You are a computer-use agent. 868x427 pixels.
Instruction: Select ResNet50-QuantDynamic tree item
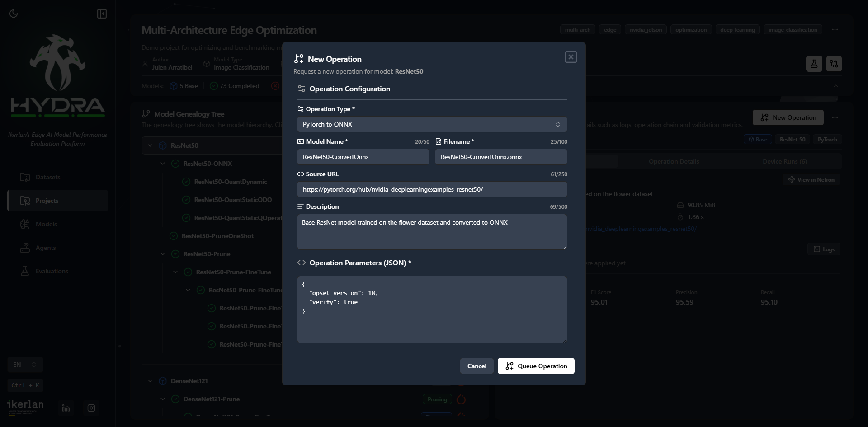click(x=231, y=182)
